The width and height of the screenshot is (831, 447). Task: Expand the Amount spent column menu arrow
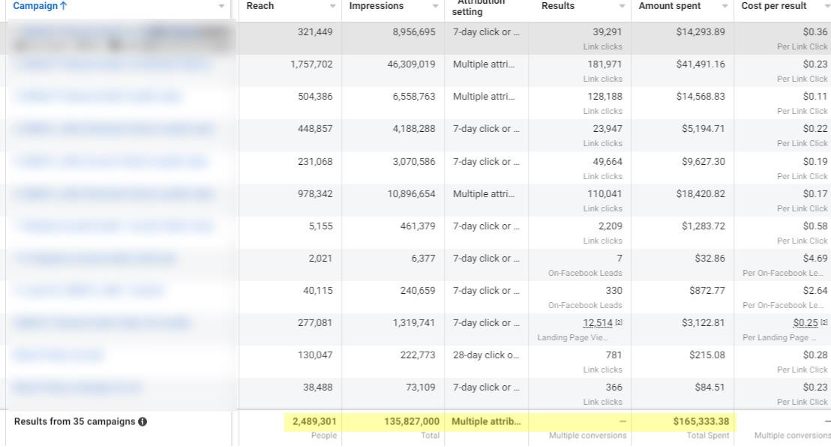pyautogui.click(x=725, y=7)
